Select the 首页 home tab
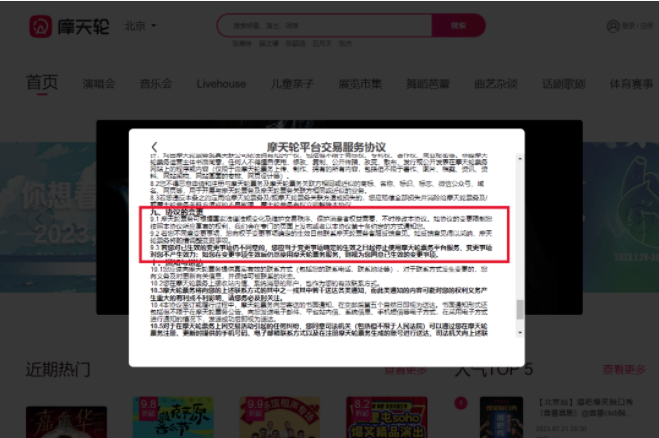659x438 pixels. (42, 83)
